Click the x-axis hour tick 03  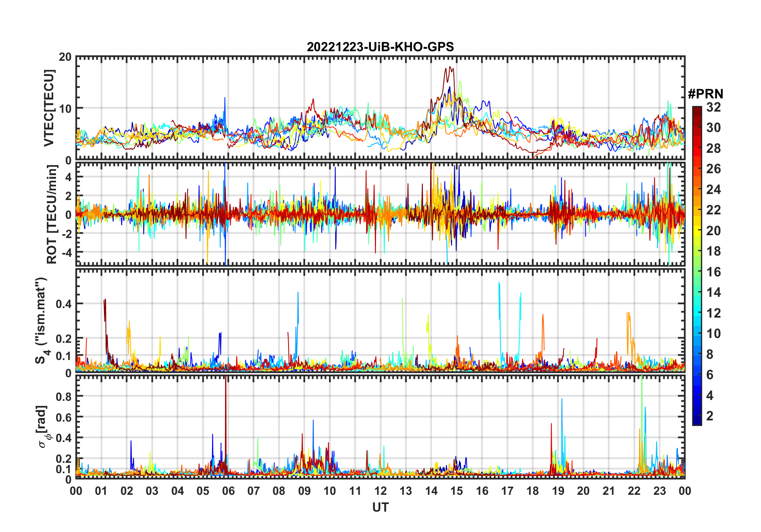tap(152, 491)
